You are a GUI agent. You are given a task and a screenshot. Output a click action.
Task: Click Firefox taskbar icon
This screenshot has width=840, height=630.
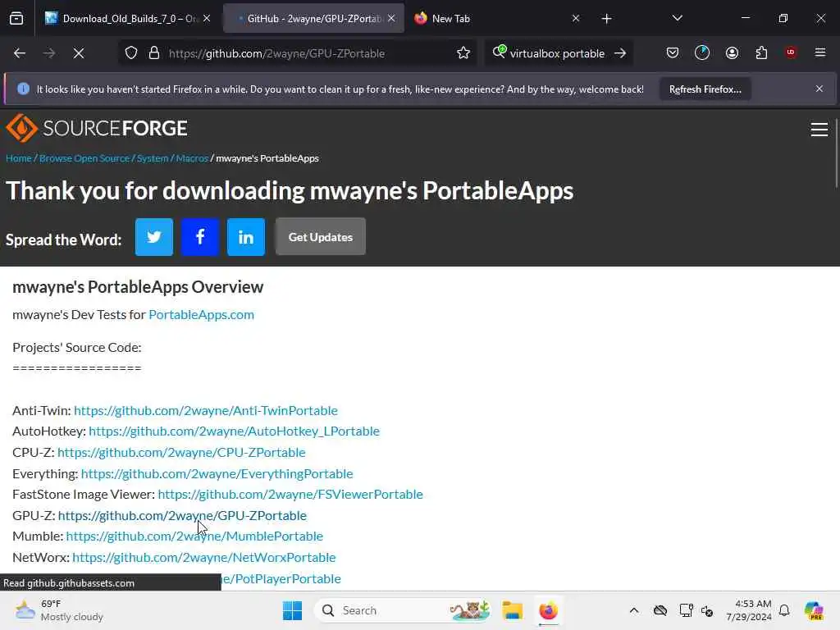point(548,610)
